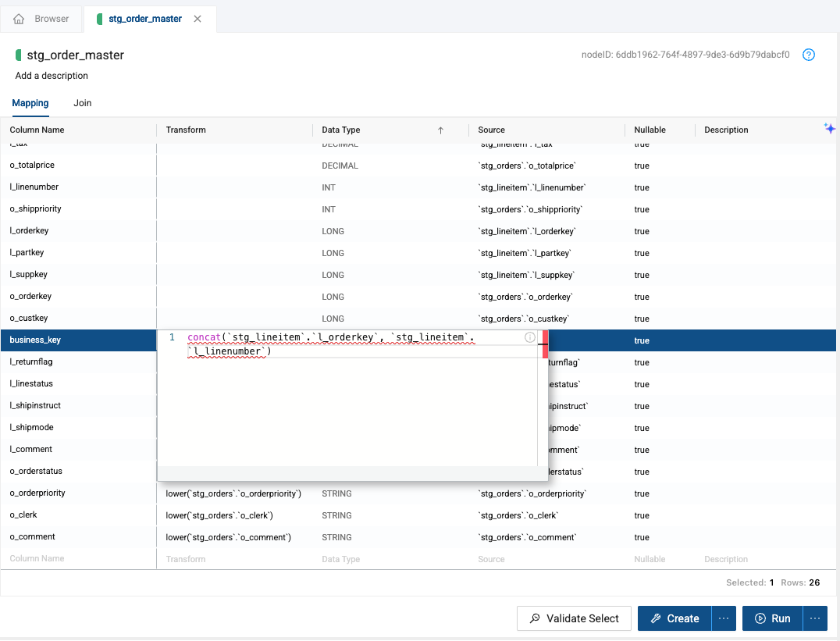
Task: Click the Create button
Action: click(674, 618)
